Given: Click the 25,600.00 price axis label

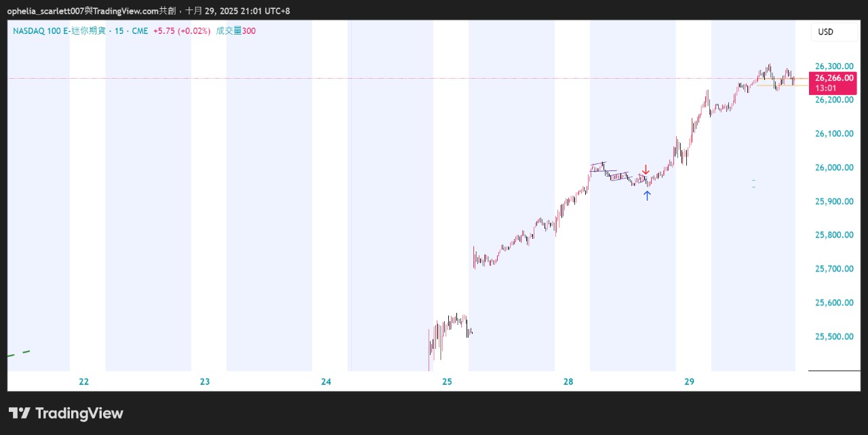Looking at the screenshot, I should coord(833,303).
